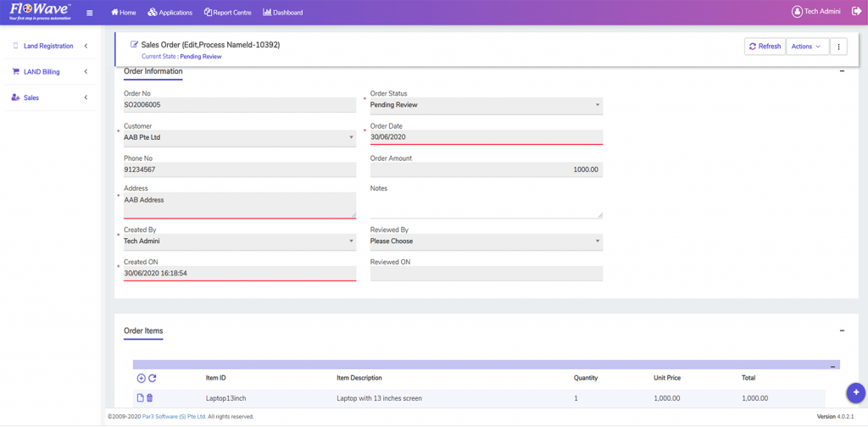This screenshot has height=427, width=868.
Task: Click chevron next to Sales
Action: pos(86,98)
